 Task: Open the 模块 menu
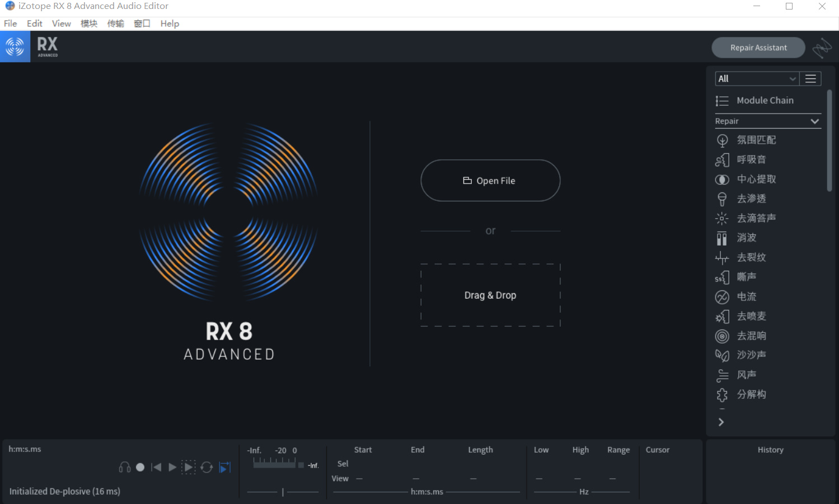click(89, 23)
